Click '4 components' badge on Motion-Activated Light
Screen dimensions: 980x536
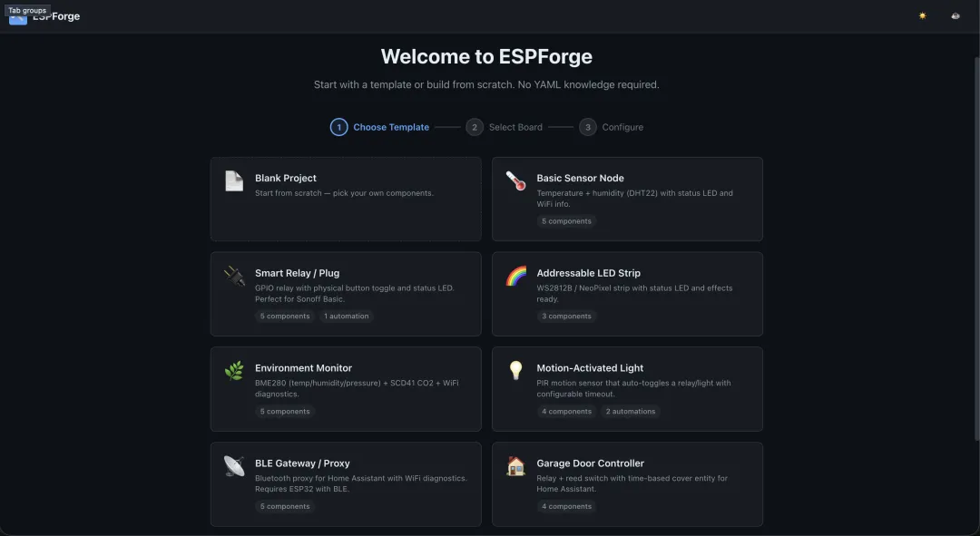(566, 411)
